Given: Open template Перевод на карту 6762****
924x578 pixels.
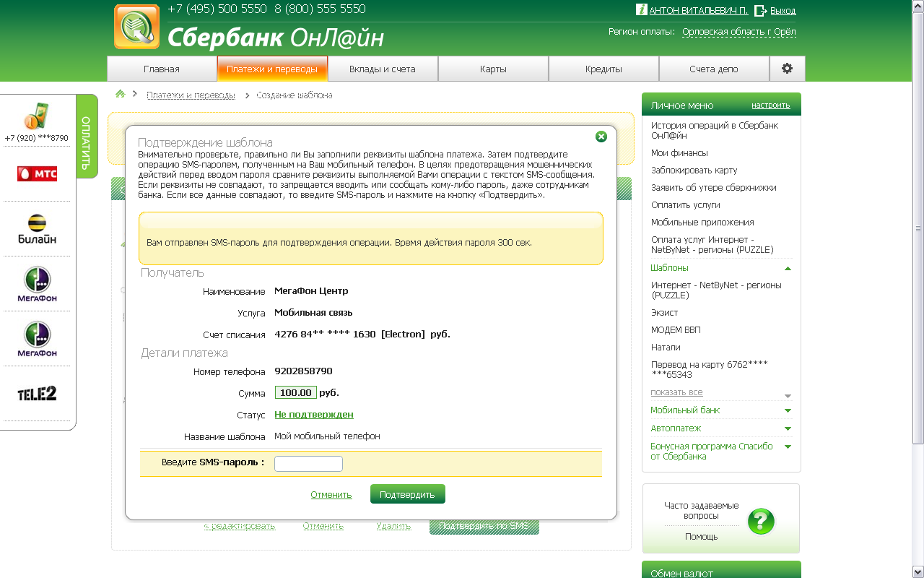Looking at the screenshot, I should 709,370.
